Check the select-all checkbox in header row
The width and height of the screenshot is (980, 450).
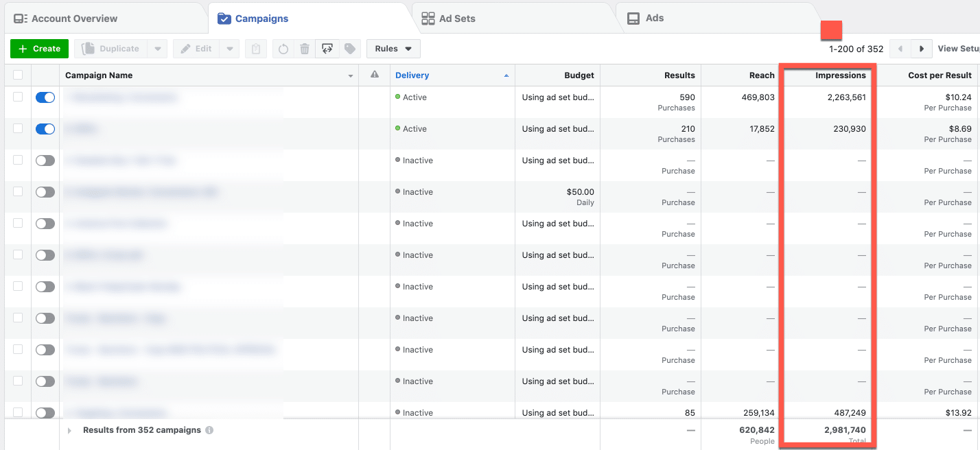tap(18, 75)
